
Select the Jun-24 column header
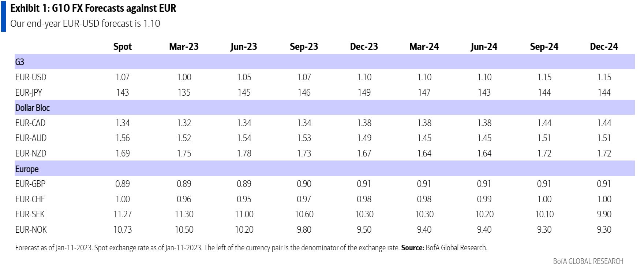[x=484, y=47]
